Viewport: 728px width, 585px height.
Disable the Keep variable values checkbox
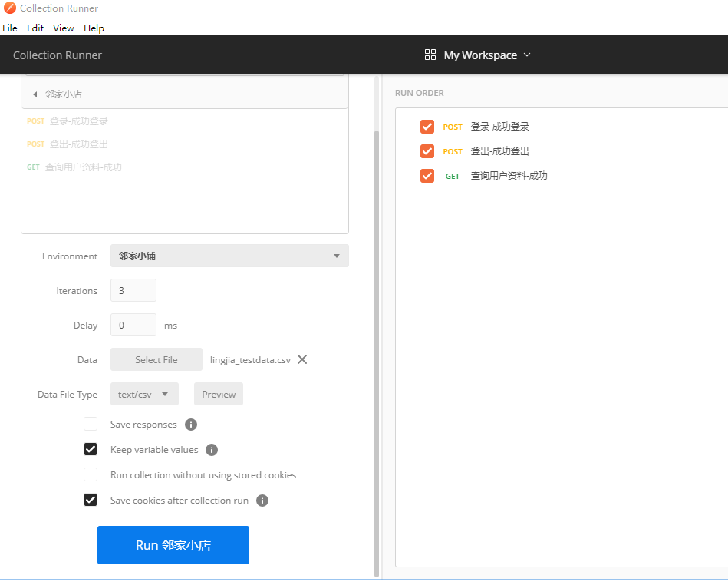point(91,449)
